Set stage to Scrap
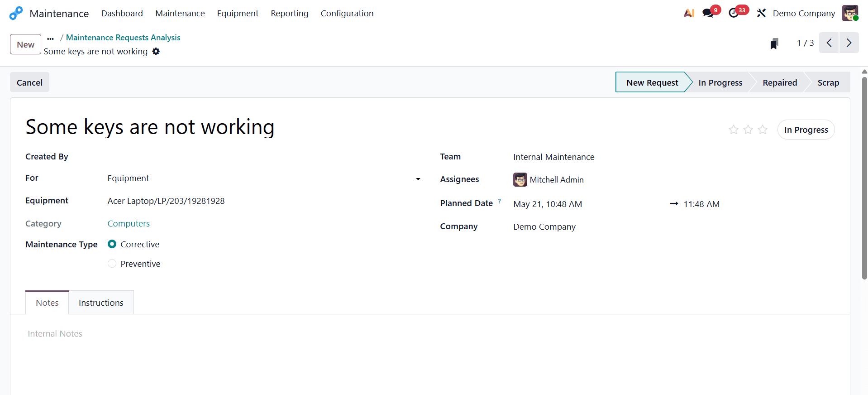This screenshot has width=868, height=395. (x=828, y=82)
